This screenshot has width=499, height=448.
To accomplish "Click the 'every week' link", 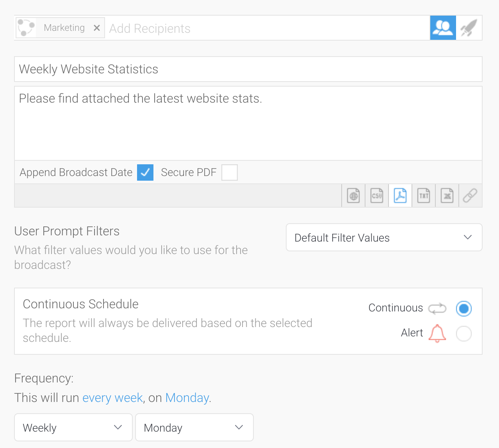I will tap(112, 398).
